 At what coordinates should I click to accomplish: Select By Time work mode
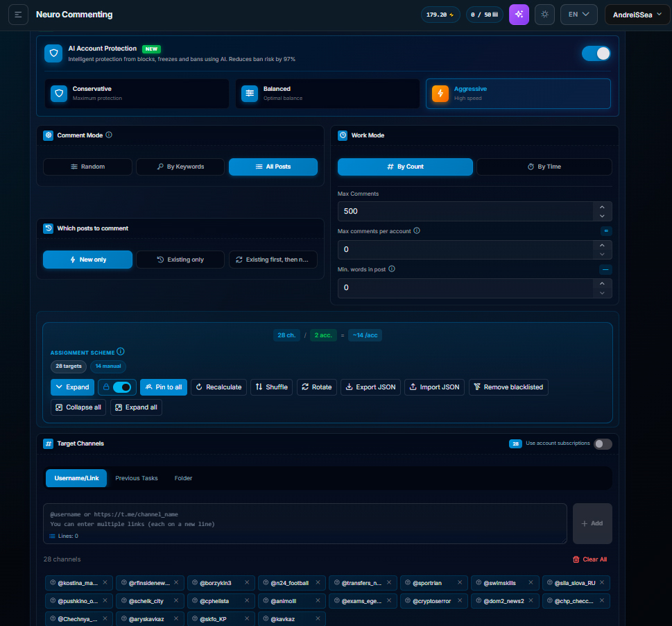(544, 167)
